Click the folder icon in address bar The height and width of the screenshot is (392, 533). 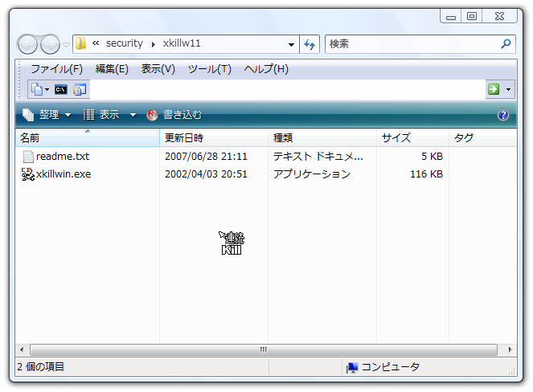pos(80,43)
